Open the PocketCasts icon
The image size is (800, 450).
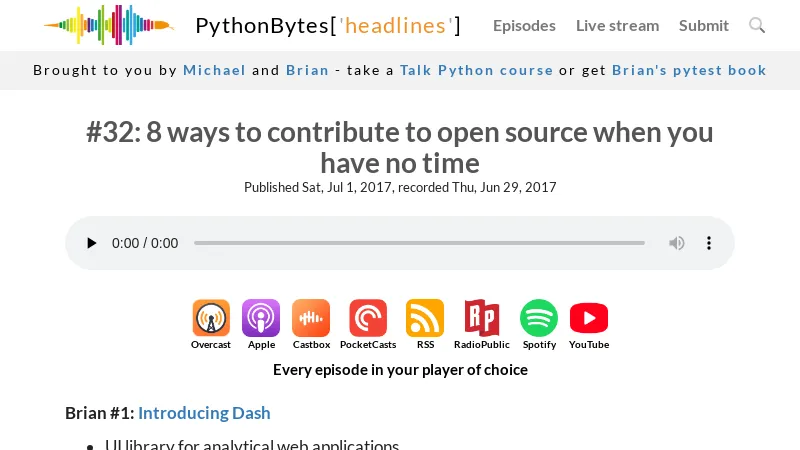368,319
